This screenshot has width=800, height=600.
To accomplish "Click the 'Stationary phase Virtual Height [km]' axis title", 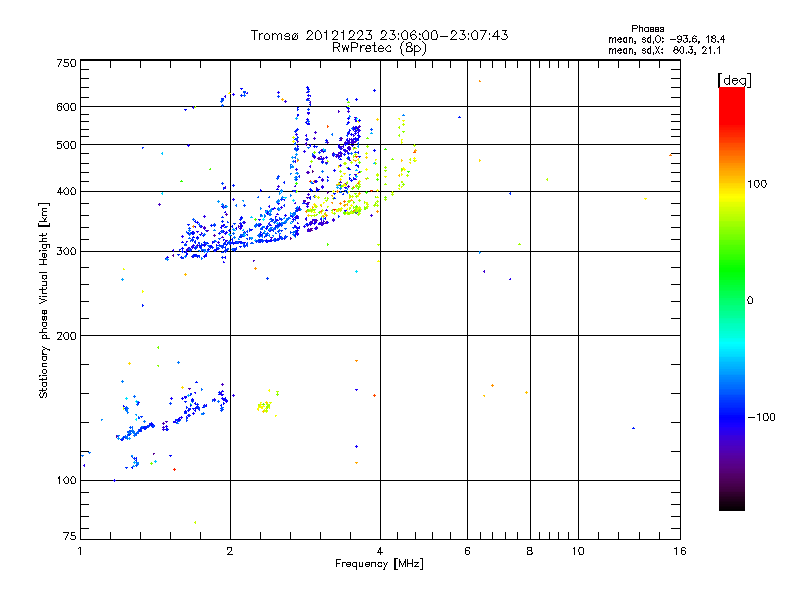I will (x=44, y=301).
